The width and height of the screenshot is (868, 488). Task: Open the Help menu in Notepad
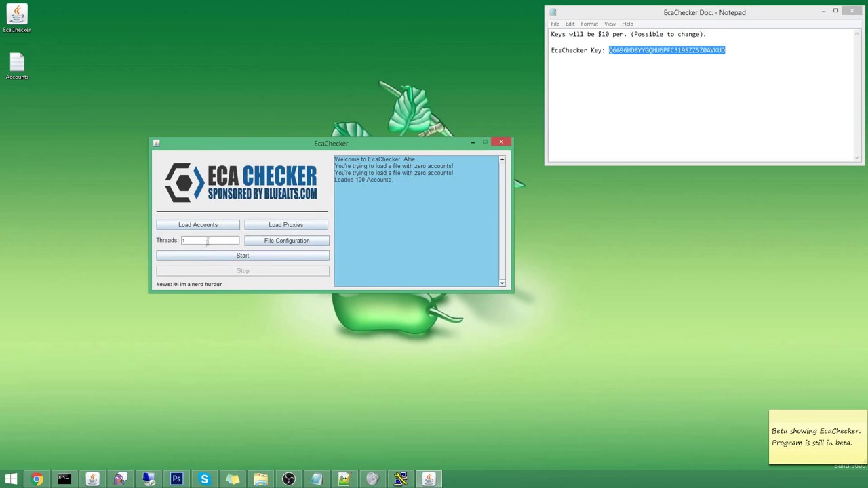(628, 24)
